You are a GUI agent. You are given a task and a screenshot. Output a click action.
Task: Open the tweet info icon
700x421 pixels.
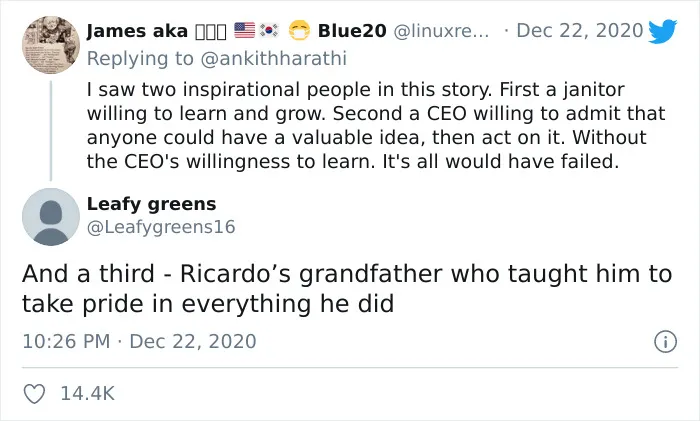coord(665,342)
